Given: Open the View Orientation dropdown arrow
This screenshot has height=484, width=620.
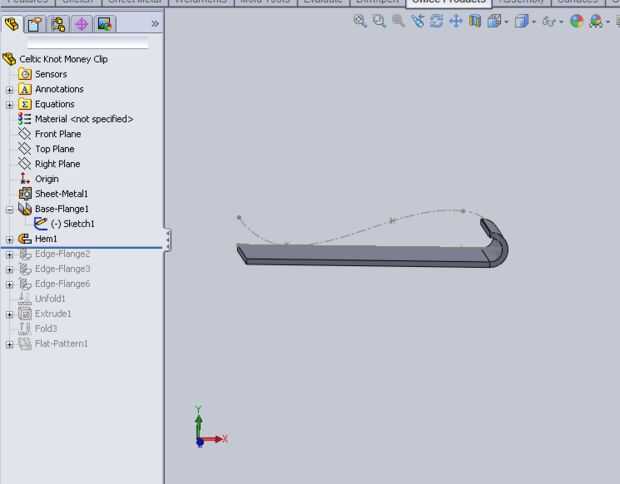Looking at the screenshot, I should [x=506, y=22].
